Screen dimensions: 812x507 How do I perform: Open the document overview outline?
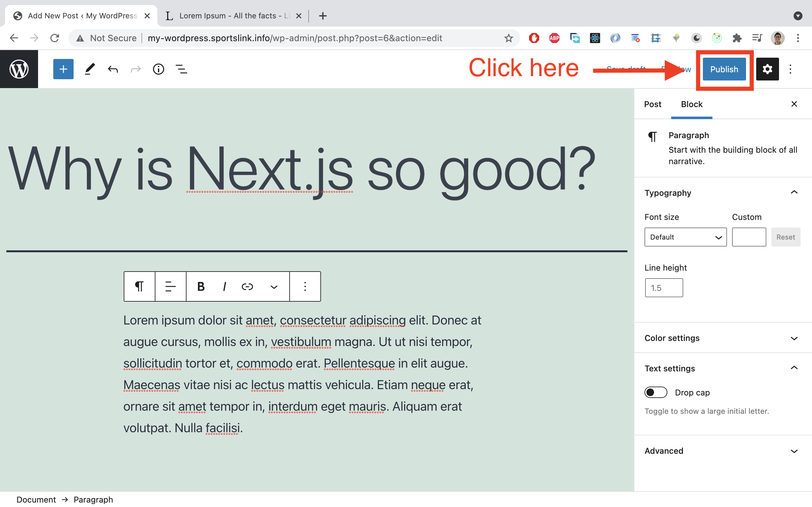coord(181,69)
